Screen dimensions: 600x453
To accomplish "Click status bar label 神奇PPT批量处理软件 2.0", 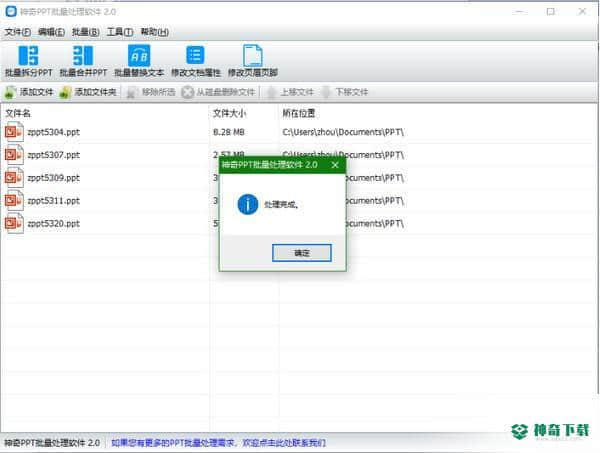I will (x=52, y=443).
